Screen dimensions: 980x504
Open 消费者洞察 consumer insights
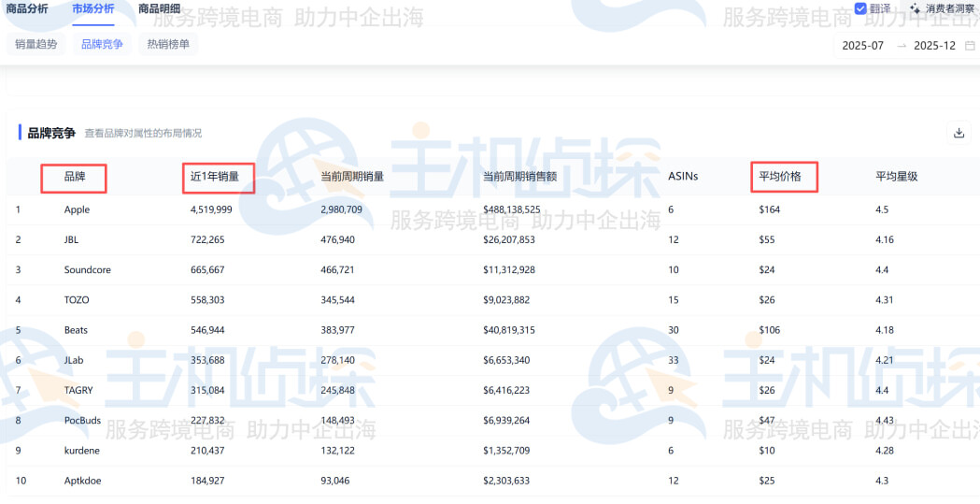(x=949, y=8)
